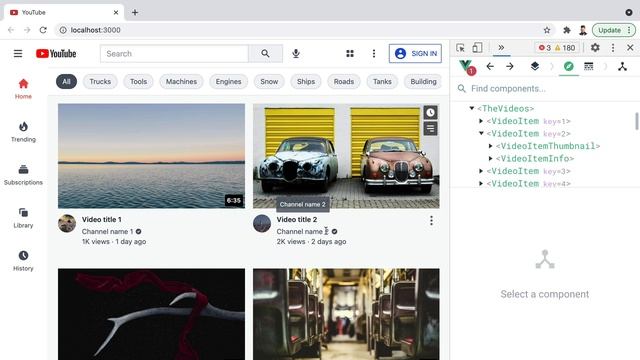The image size is (640, 360).
Task: Click the microphone voice search icon
Action: click(x=296, y=53)
